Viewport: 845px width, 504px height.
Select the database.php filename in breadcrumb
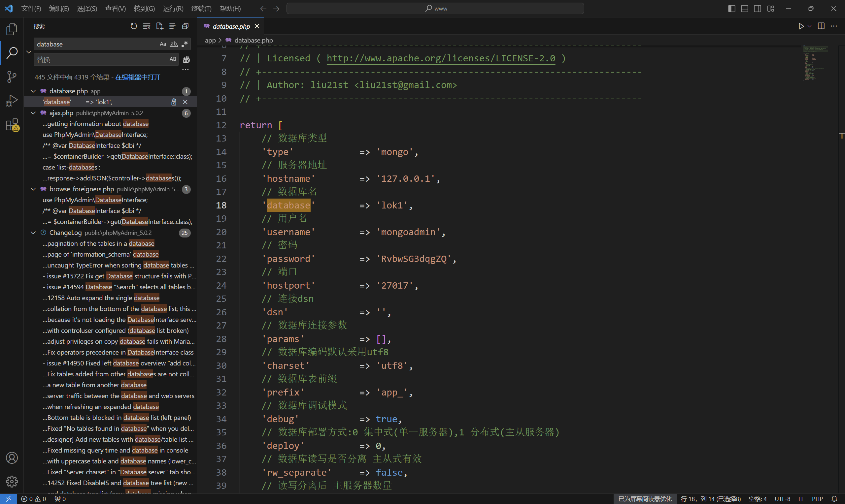(254, 40)
